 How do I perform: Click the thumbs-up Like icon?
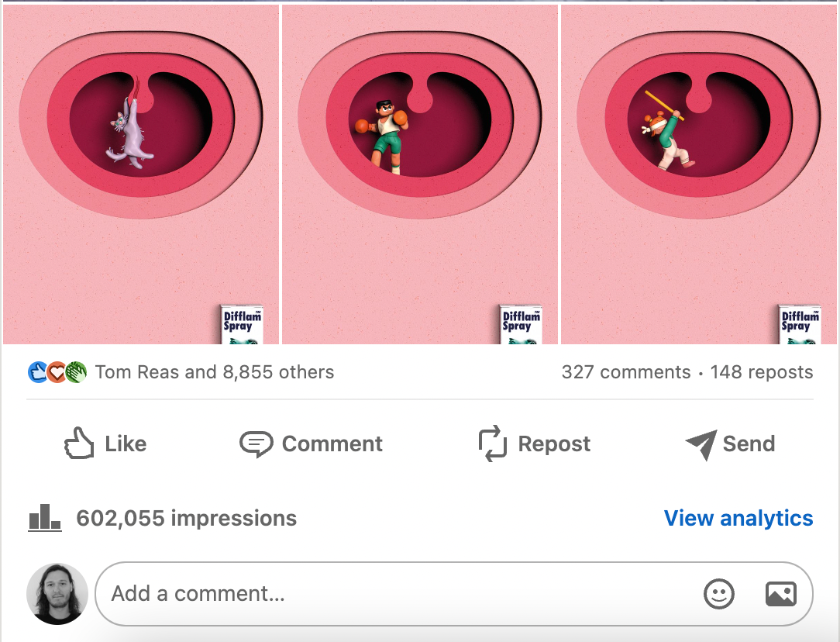coord(79,444)
